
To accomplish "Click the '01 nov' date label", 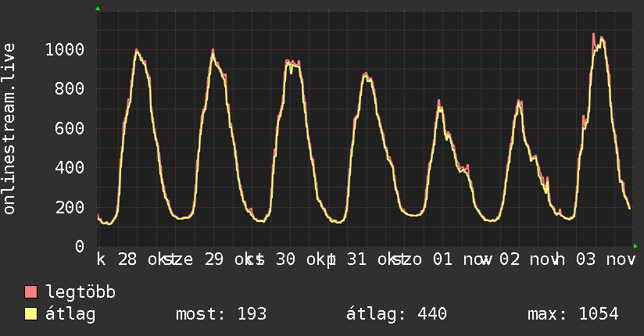I will (x=461, y=259).
